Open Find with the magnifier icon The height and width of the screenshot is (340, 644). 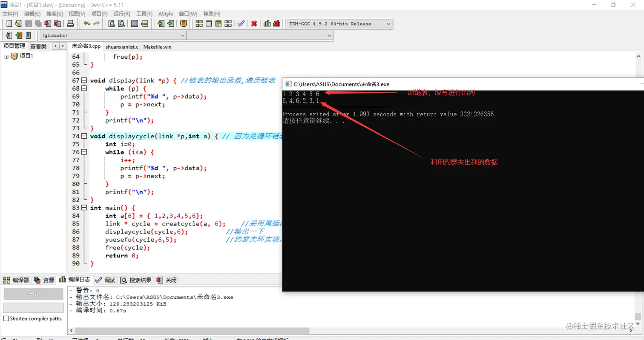click(x=112, y=24)
